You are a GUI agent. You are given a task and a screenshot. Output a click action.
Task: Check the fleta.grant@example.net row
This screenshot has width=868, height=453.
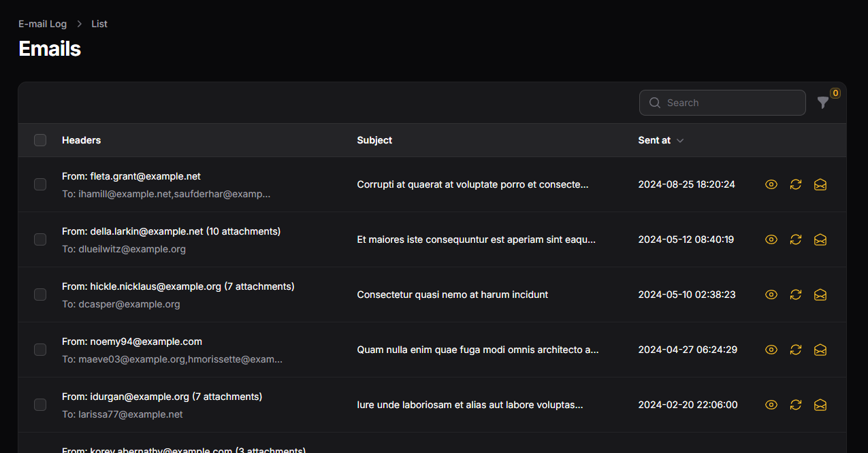40,184
